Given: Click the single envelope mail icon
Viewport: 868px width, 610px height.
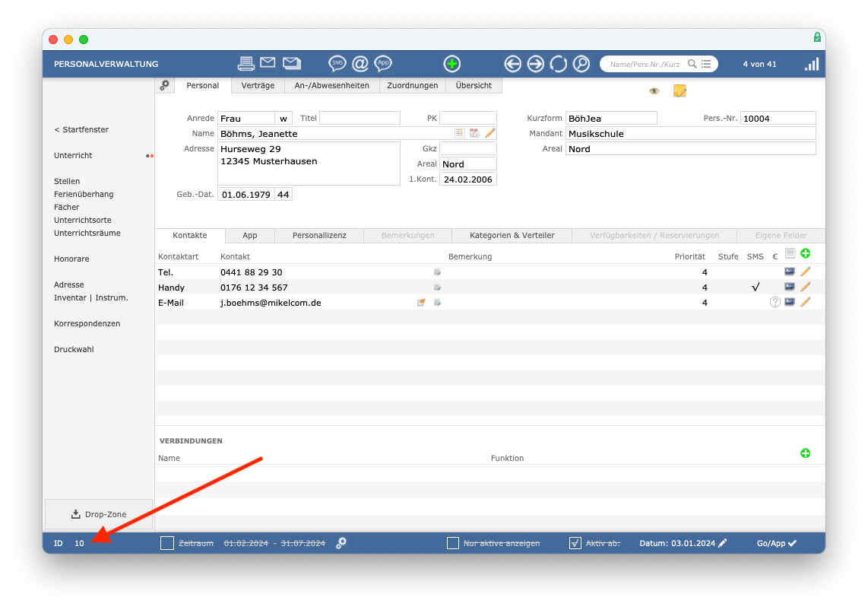Looking at the screenshot, I should point(268,62).
